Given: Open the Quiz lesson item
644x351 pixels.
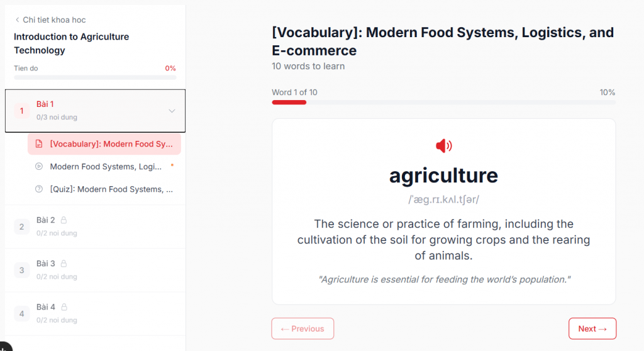Looking at the screenshot, I should [111, 189].
